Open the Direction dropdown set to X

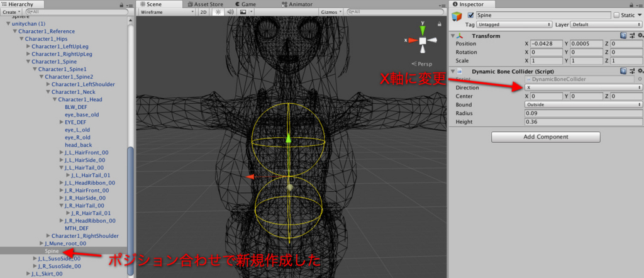(583, 87)
